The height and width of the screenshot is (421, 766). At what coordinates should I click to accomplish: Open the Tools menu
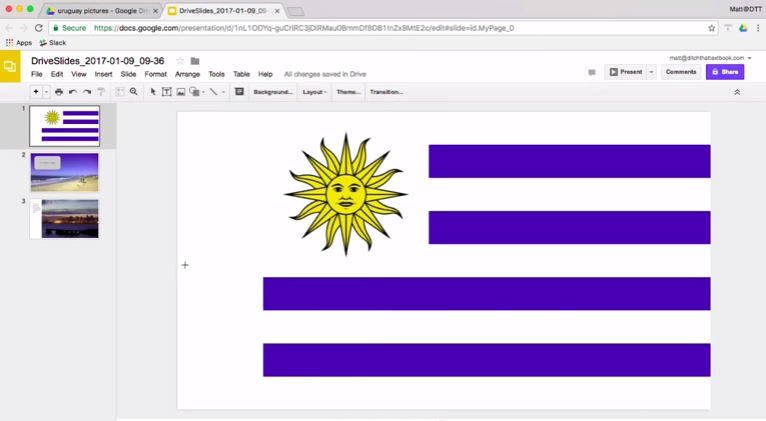click(x=216, y=74)
